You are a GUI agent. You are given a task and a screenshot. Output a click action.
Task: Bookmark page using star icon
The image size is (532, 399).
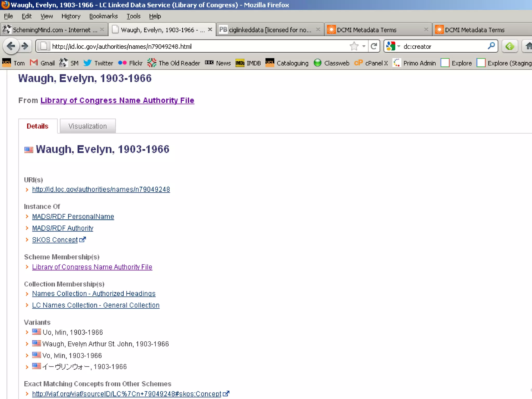coord(354,46)
